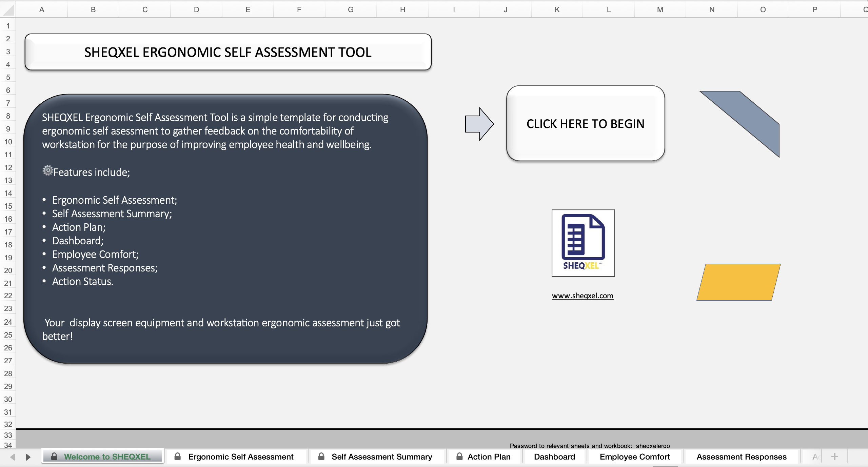This screenshot has height=467, width=868.
Task: Click the lock icon on Self Assessment Summary tab
Action: coord(321,456)
